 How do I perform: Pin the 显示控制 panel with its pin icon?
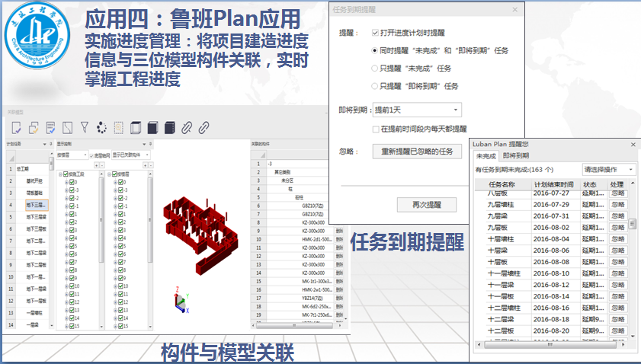[150, 144]
